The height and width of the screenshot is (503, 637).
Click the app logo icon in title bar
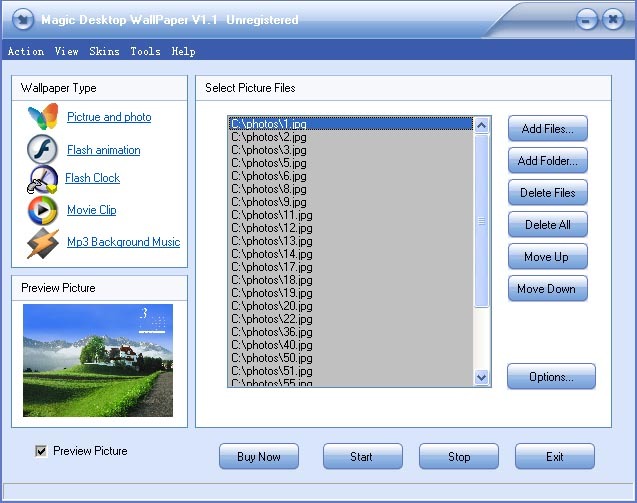click(23, 19)
